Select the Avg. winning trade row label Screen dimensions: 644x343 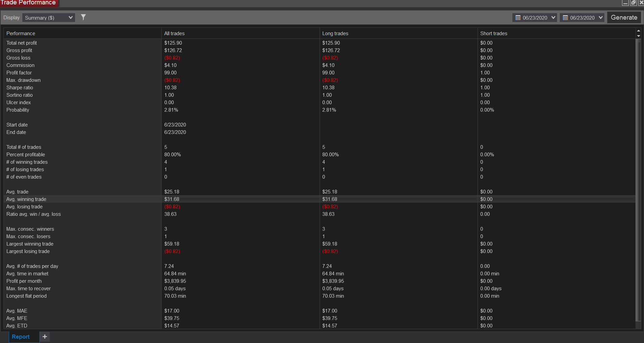coord(26,199)
